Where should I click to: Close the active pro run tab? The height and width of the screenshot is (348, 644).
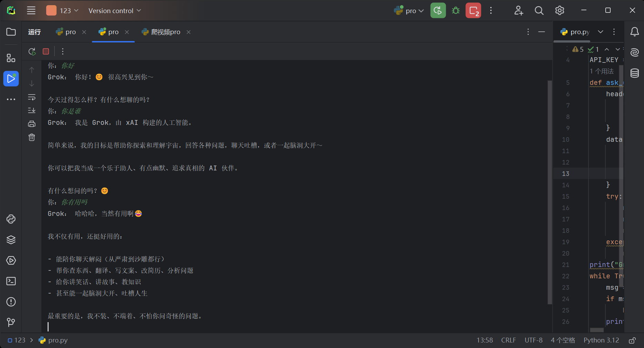tap(127, 32)
